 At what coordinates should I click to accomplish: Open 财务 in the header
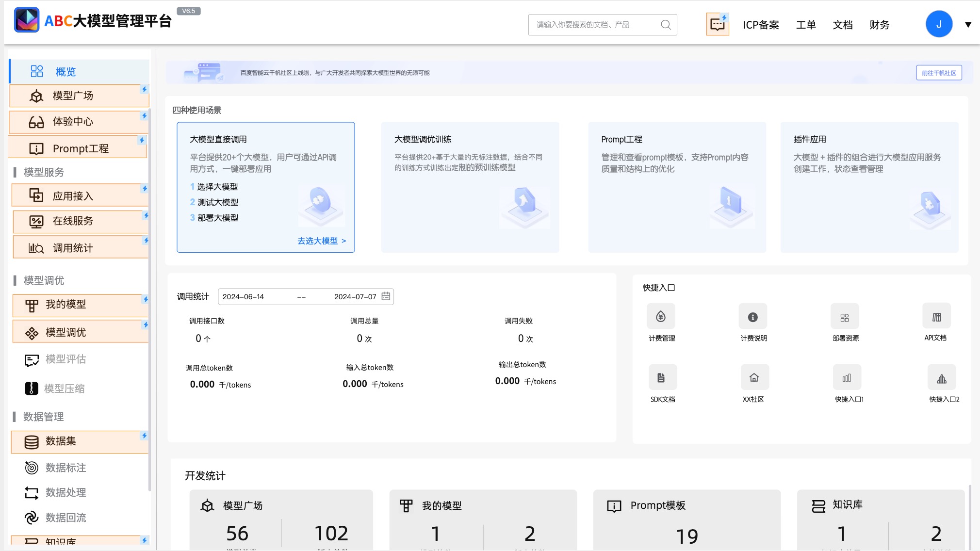click(880, 25)
